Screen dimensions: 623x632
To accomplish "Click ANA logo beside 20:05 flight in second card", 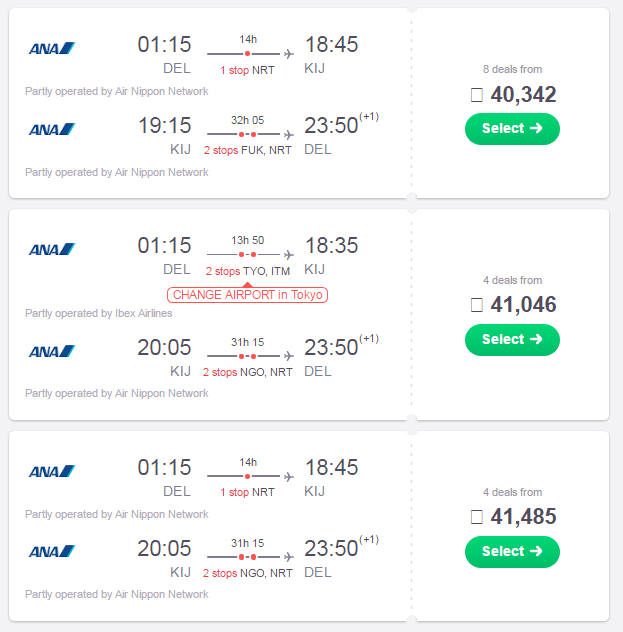I will [52, 351].
